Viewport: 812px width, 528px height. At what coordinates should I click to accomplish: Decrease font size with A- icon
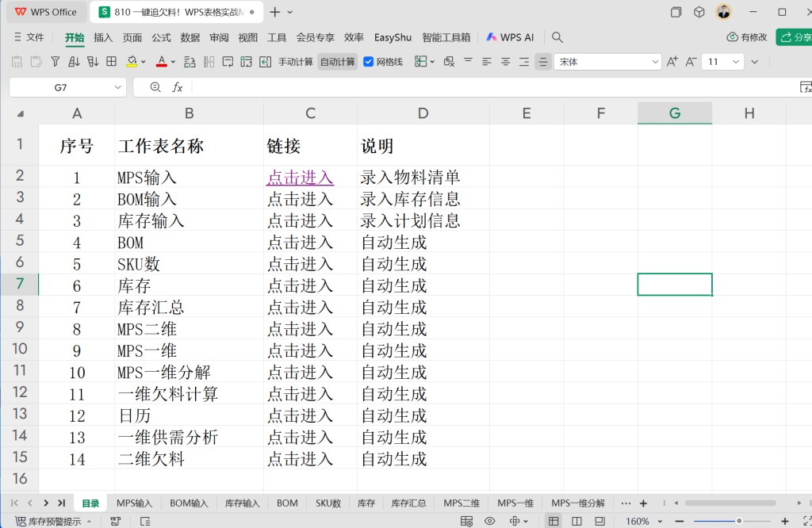click(x=691, y=62)
